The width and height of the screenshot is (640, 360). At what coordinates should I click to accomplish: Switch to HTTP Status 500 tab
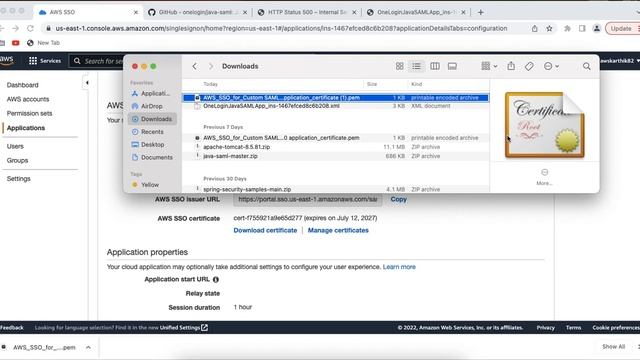click(x=307, y=12)
